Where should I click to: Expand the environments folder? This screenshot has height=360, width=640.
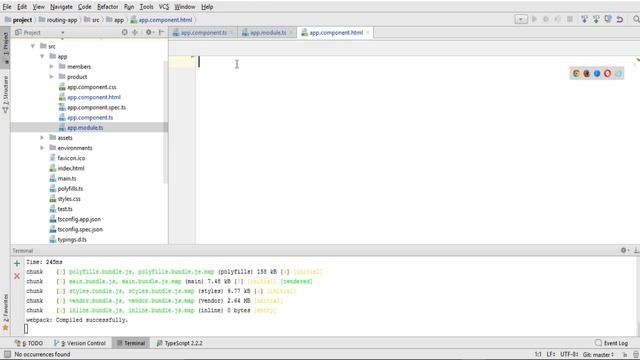(x=42, y=148)
